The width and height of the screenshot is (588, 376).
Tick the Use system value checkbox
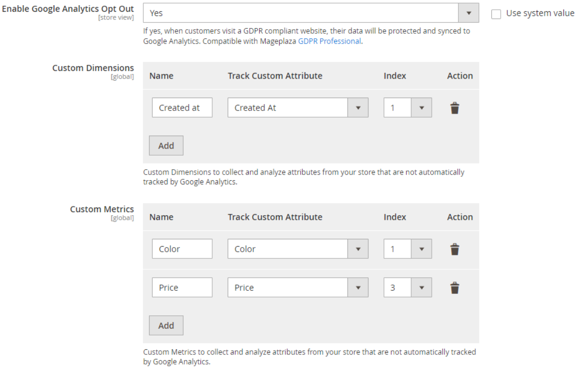(x=496, y=14)
